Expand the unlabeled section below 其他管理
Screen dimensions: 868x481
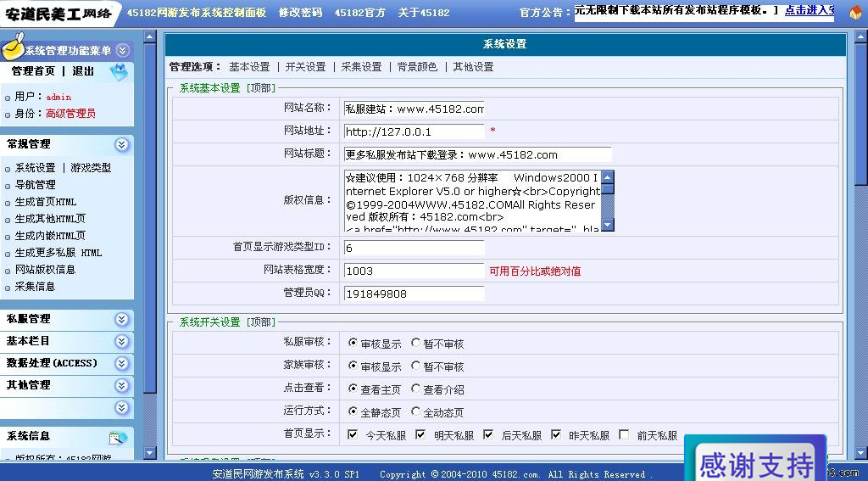click(122, 408)
